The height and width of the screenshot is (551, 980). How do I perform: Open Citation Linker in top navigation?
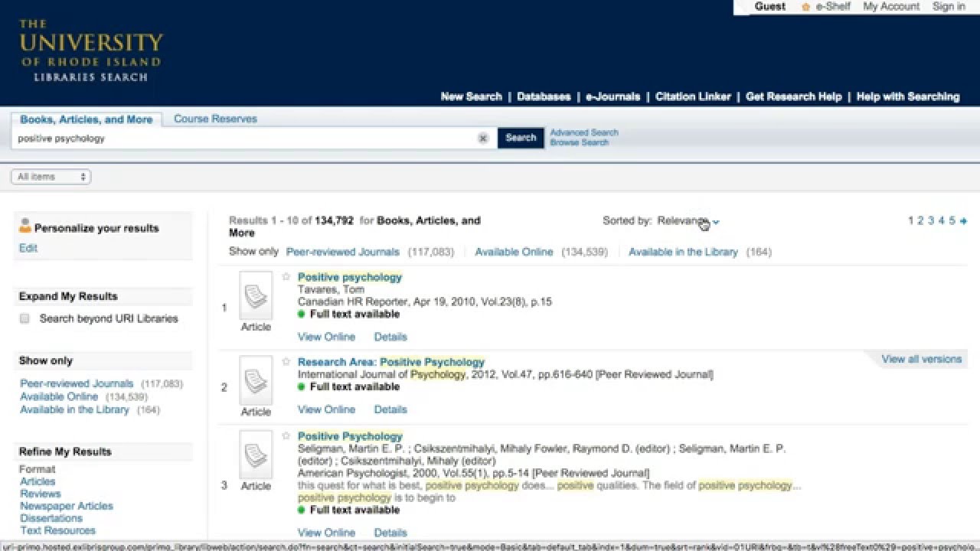pos(693,96)
